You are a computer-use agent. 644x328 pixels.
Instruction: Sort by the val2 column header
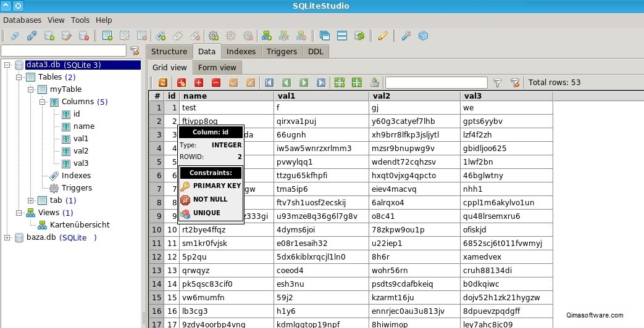[x=415, y=96]
